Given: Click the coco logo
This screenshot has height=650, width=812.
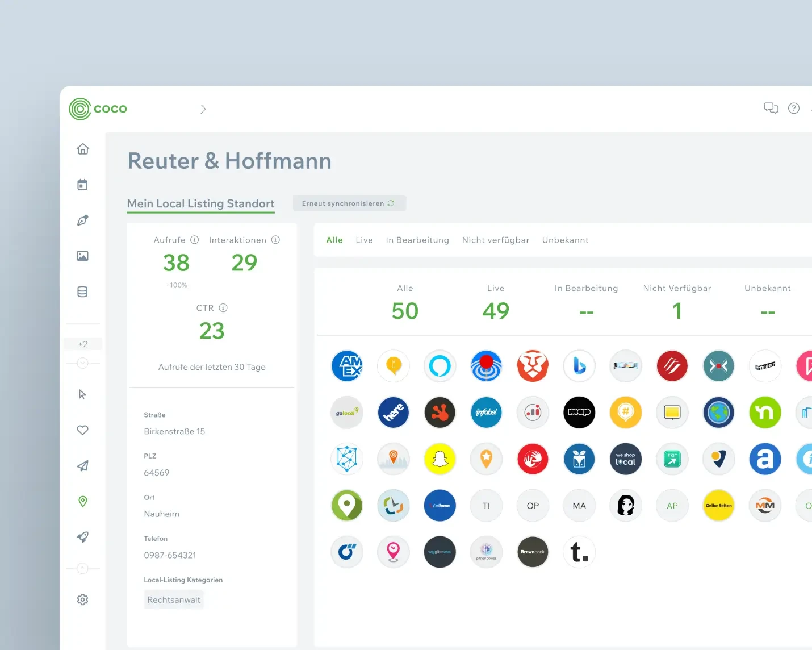Looking at the screenshot, I should [98, 109].
